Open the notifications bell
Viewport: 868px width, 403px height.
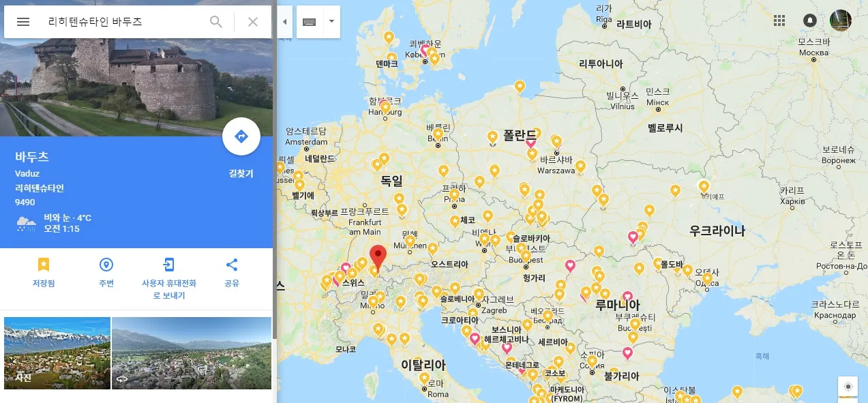tap(810, 20)
